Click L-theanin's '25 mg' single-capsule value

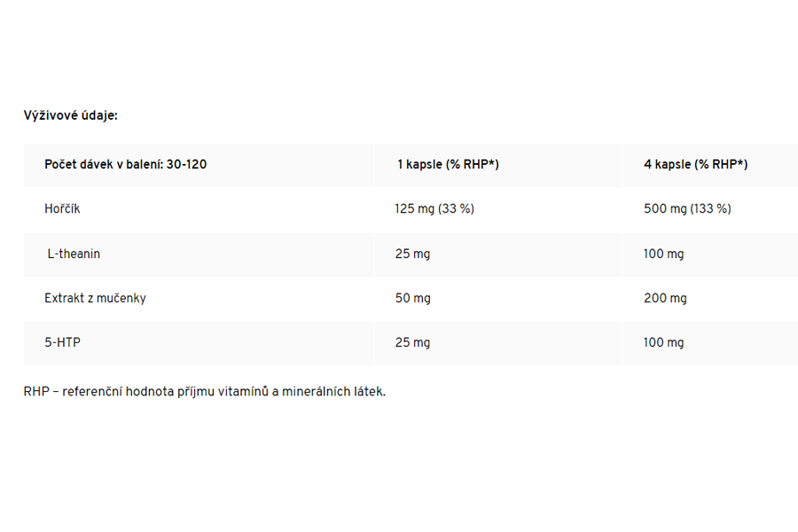(x=412, y=254)
